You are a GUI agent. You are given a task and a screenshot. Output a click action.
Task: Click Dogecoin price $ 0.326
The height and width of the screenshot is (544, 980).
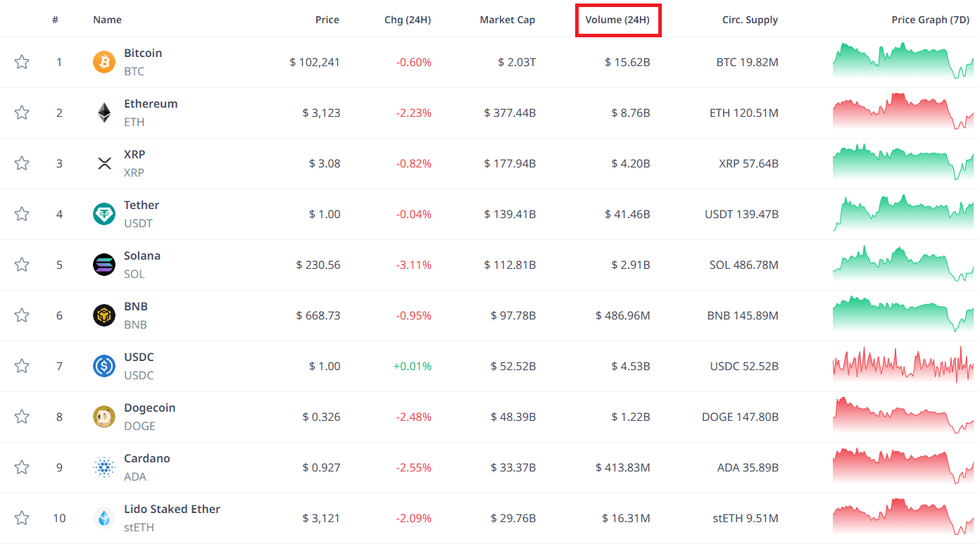(x=322, y=417)
